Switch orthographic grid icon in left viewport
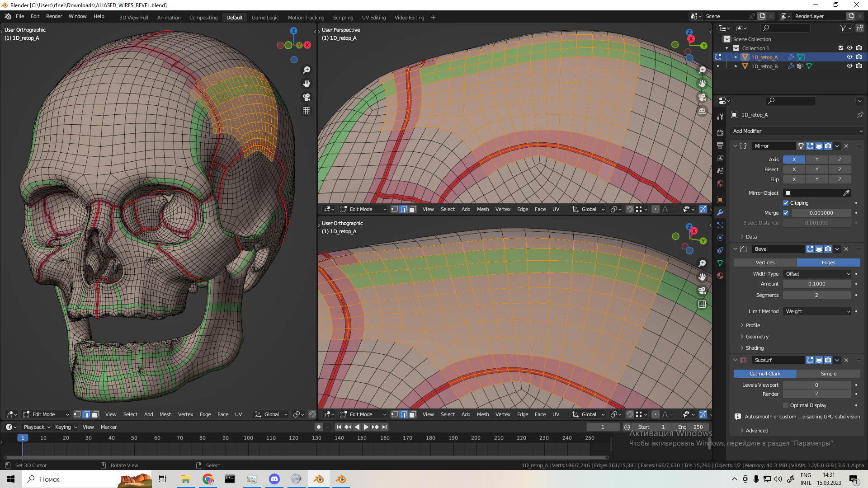 point(307,111)
